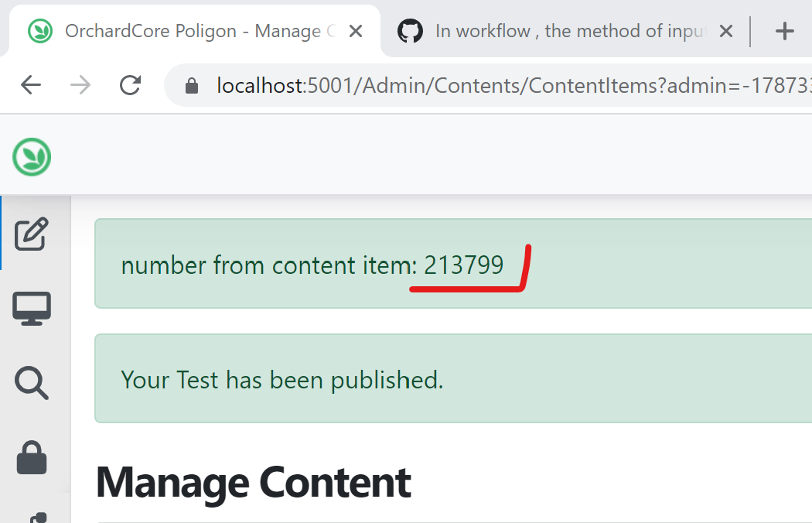Reload the current page

point(130,85)
